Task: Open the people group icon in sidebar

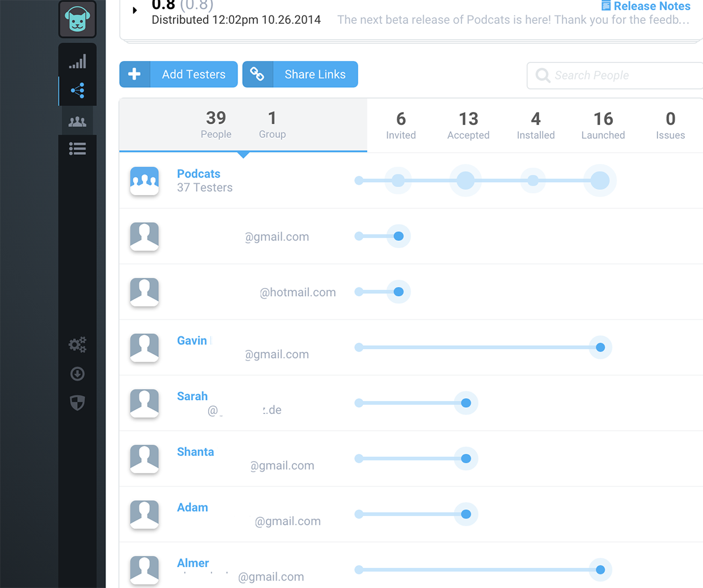Action: point(78,121)
